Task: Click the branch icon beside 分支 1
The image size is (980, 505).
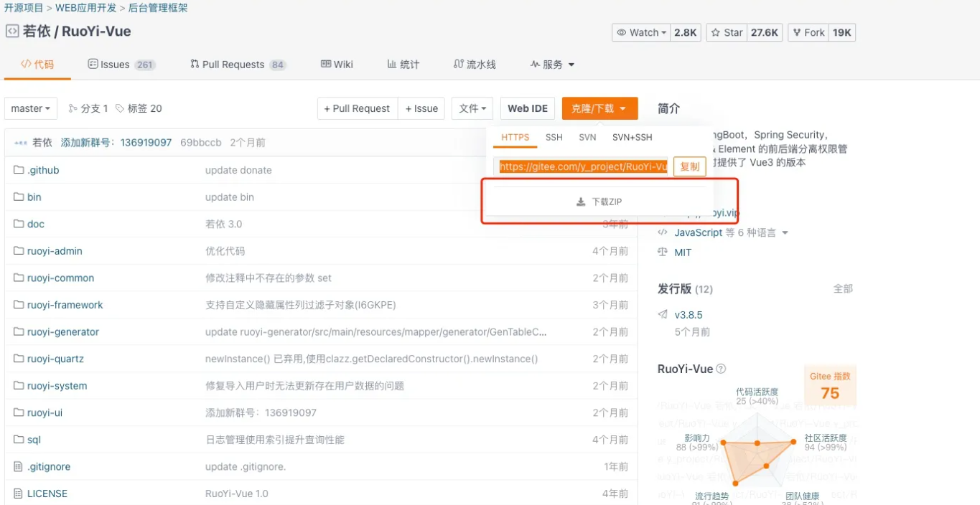Action: click(x=73, y=109)
